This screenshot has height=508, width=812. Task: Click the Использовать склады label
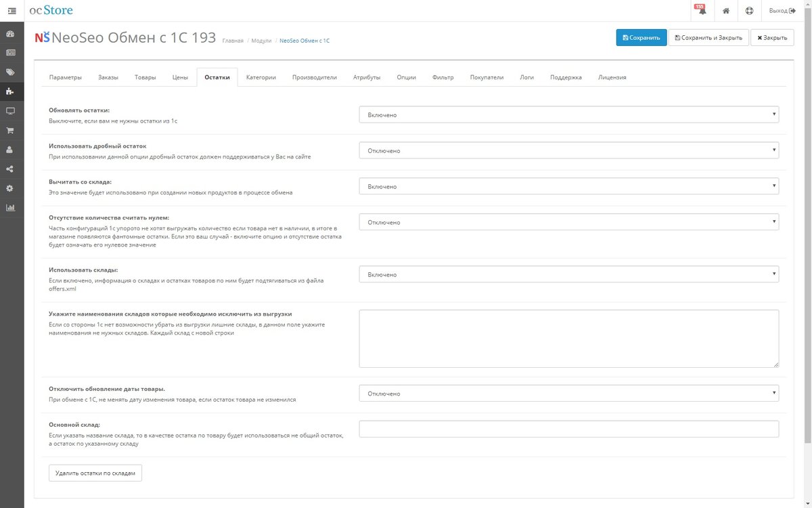[x=83, y=270]
